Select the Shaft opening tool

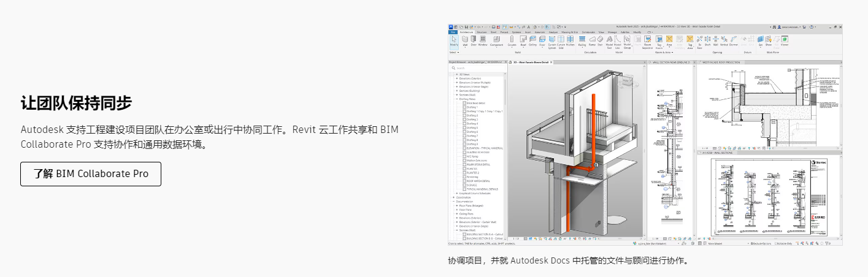[707, 40]
